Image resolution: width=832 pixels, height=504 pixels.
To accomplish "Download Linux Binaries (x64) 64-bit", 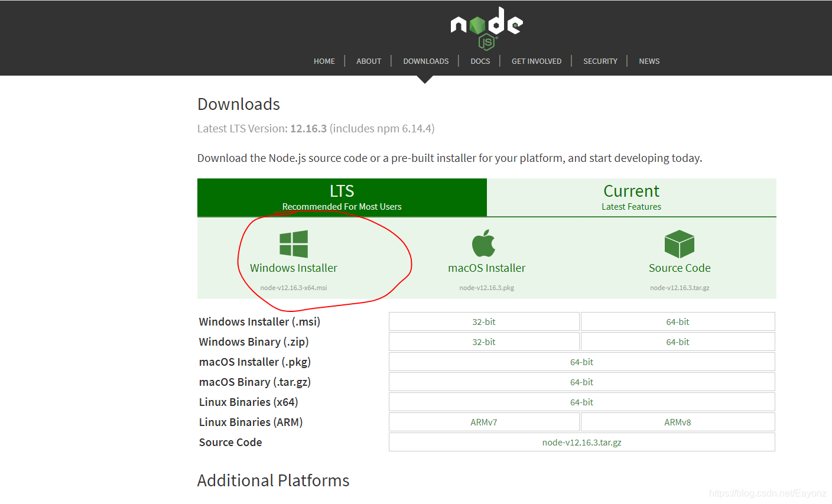I will click(x=582, y=402).
